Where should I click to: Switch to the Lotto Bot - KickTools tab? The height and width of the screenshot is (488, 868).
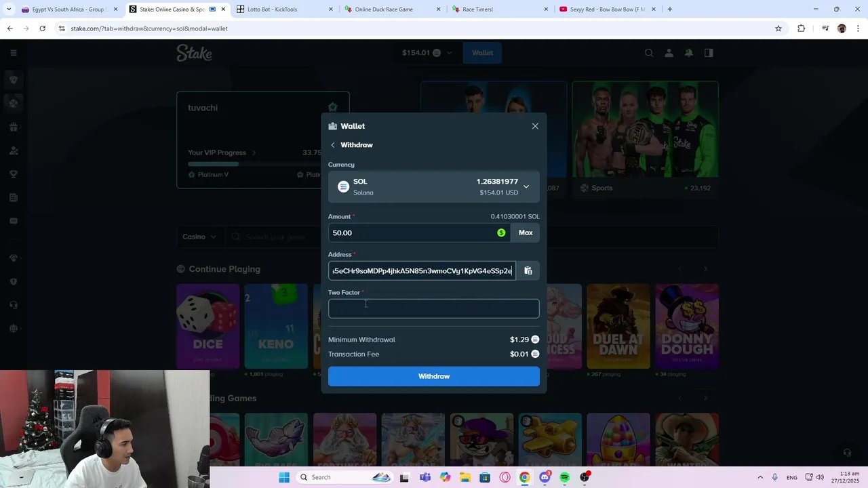[284, 9]
